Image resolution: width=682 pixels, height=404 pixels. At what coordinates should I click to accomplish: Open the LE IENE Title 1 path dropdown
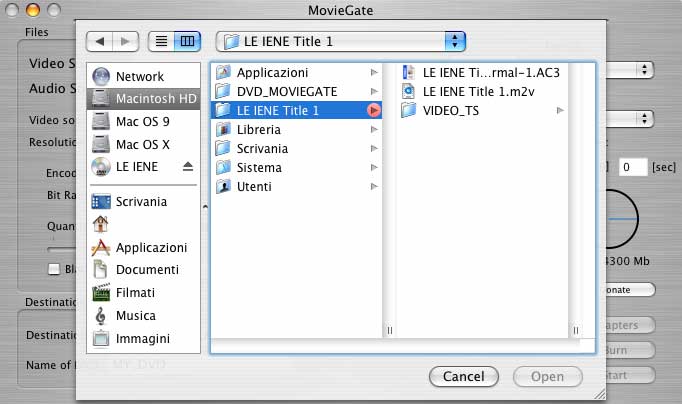[x=341, y=42]
